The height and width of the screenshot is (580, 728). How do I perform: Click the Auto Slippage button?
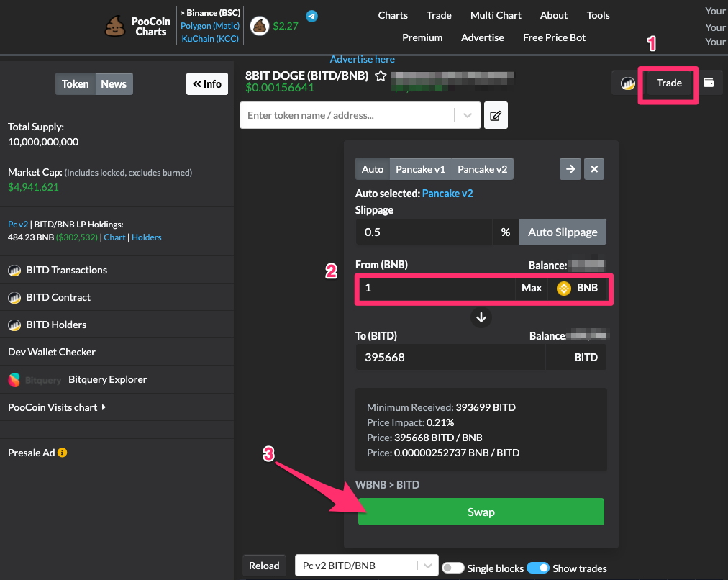[563, 232]
